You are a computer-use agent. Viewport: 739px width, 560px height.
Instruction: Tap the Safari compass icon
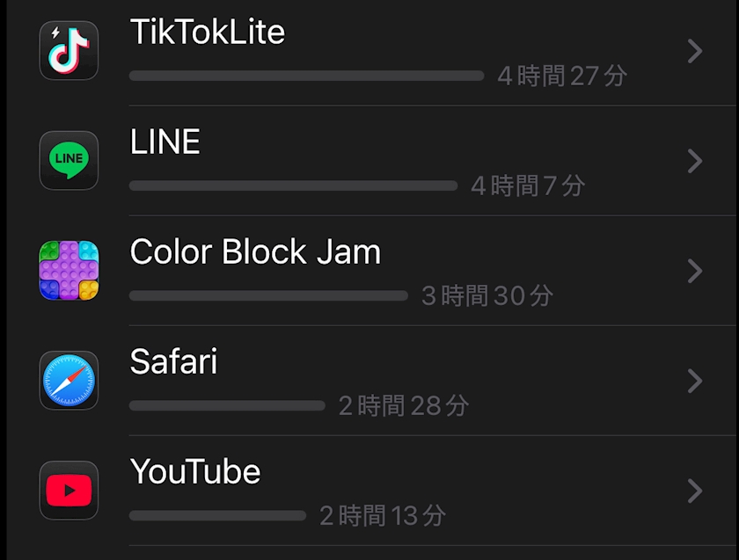(x=69, y=381)
